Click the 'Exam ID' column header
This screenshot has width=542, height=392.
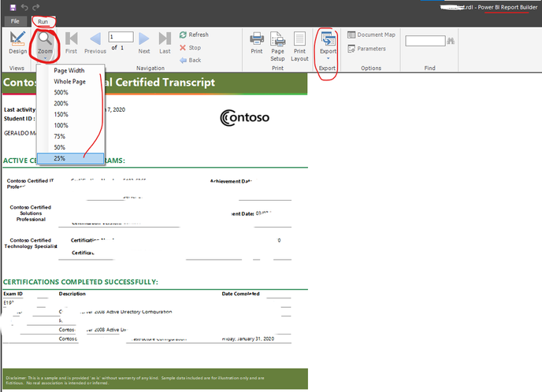pyautogui.click(x=13, y=294)
